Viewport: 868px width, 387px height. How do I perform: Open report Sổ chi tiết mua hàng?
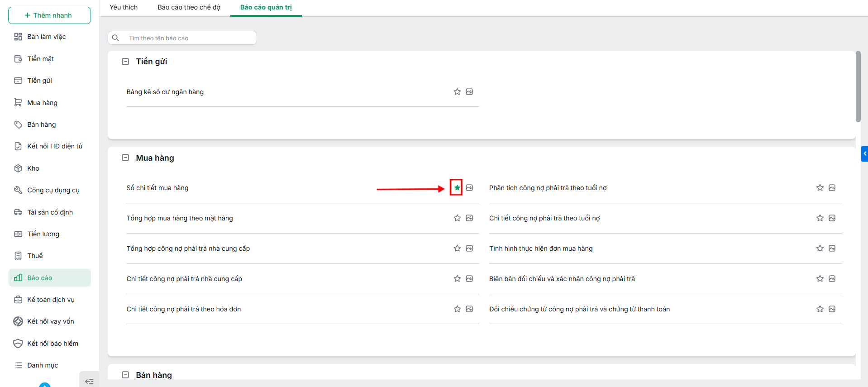click(x=157, y=188)
